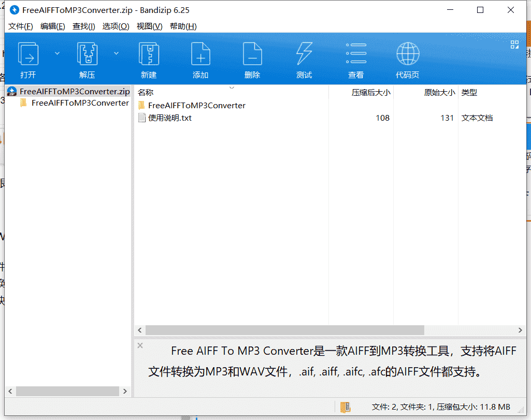
Task: Click the folder icon in the file list
Action: pyautogui.click(x=141, y=106)
